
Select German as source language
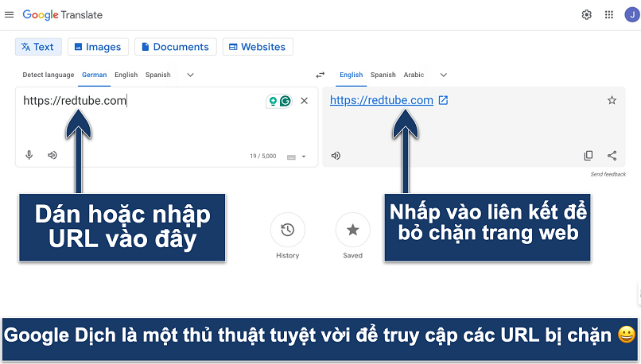[94, 75]
